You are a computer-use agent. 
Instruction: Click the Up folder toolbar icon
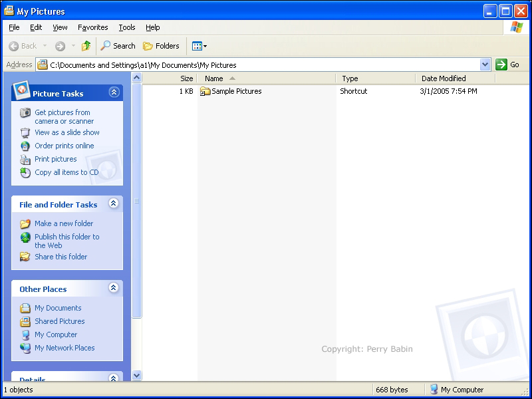coord(86,46)
